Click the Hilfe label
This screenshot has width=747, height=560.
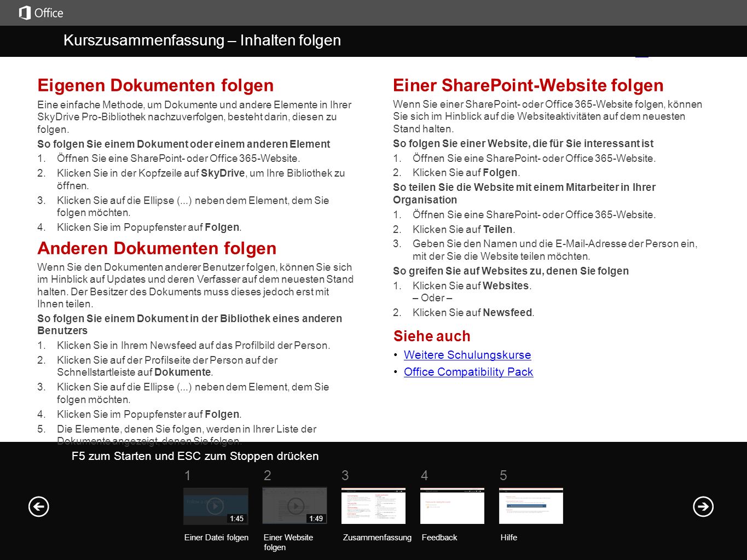[x=509, y=538]
